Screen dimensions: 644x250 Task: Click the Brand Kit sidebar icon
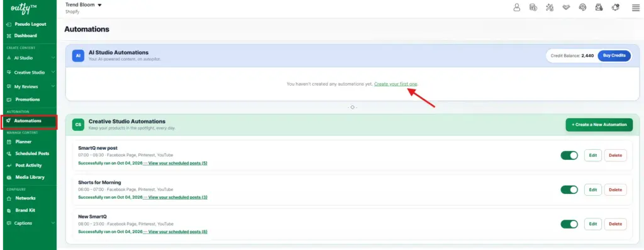[x=9, y=210]
